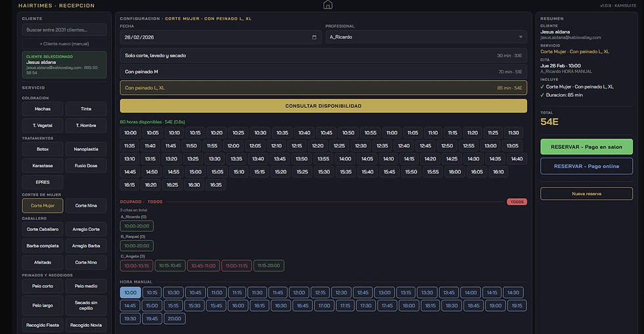
Task: Select the Recogido Novia service
Action: pos(86,325)
